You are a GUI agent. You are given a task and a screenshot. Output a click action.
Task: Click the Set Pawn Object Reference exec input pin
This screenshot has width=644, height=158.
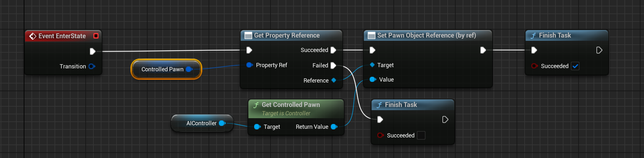coord(372,50)
